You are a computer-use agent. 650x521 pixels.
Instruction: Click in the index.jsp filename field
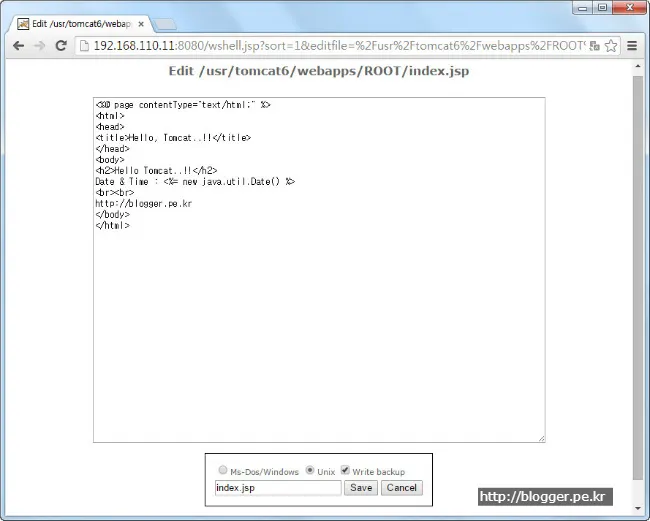[277, 488]
